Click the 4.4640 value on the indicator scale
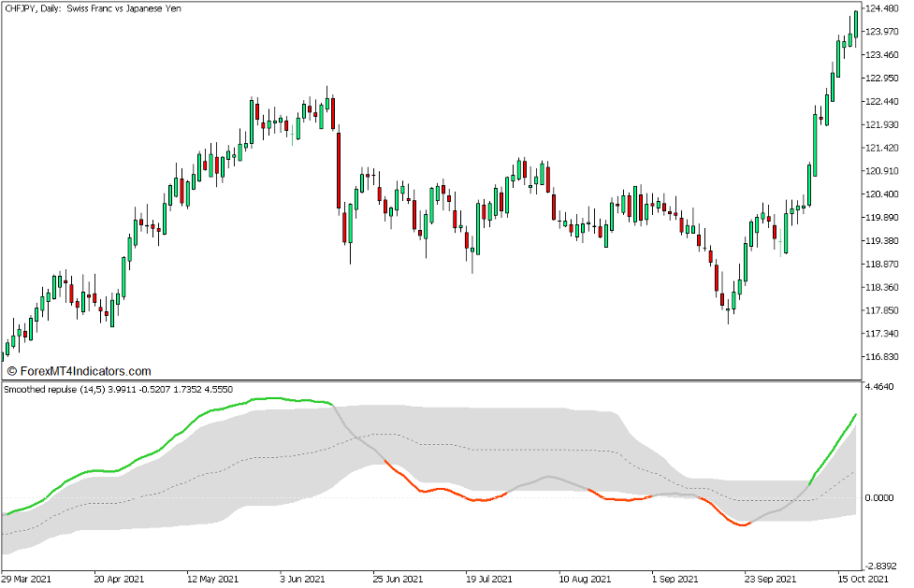The image size is (914, 588). 881,387
